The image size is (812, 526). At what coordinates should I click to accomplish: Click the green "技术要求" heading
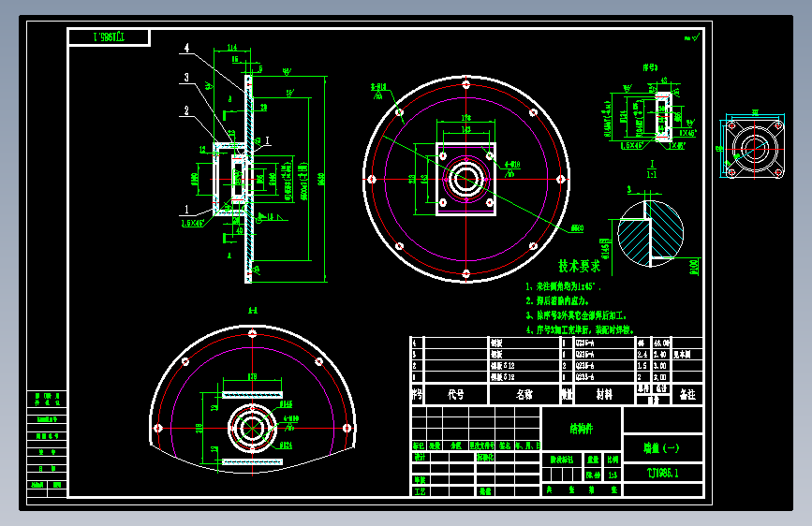[x=579, y=266]
